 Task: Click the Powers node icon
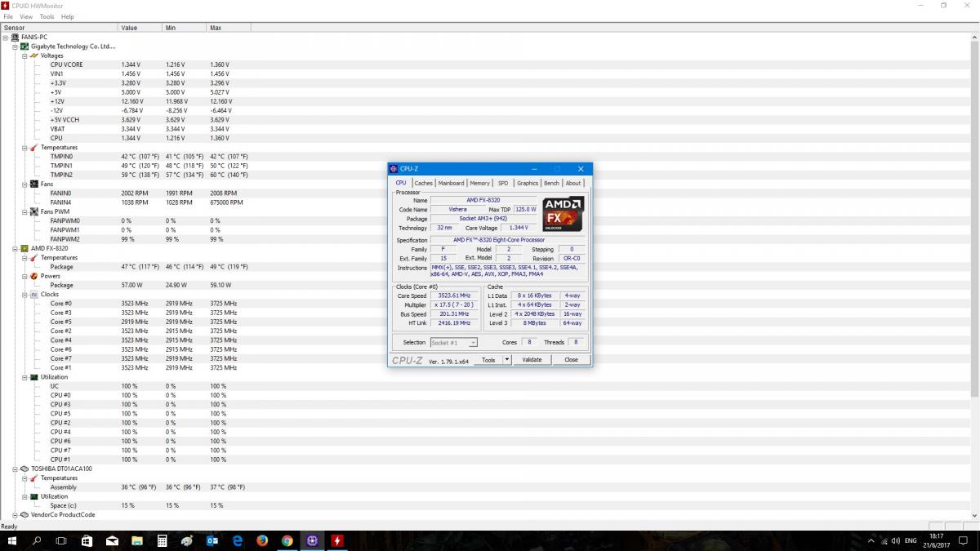(33, 276)
